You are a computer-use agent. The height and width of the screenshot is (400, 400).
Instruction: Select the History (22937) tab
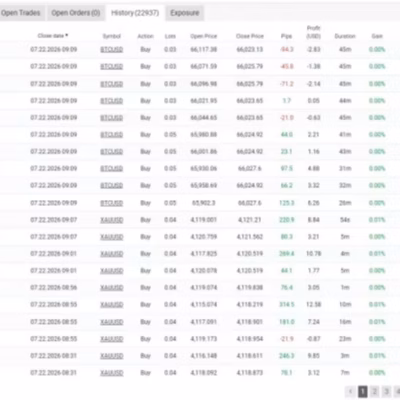[x=135, y=13]
